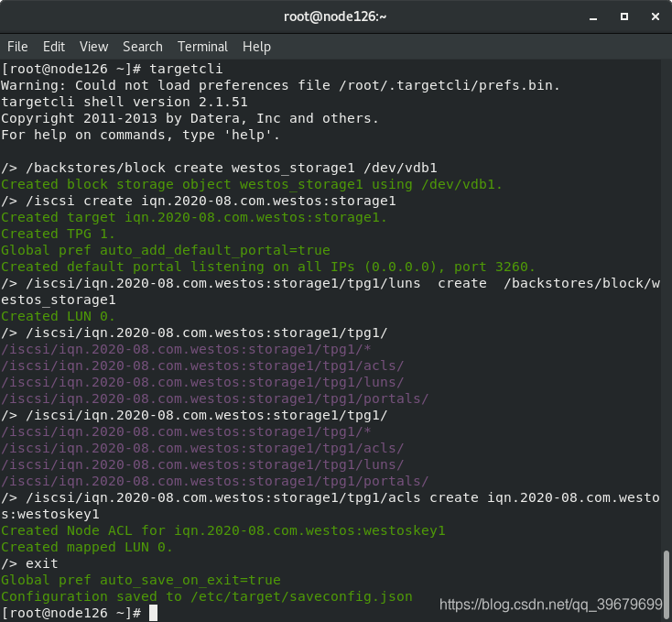
Task: Click the "For help on commands" line
Action: 141,135
